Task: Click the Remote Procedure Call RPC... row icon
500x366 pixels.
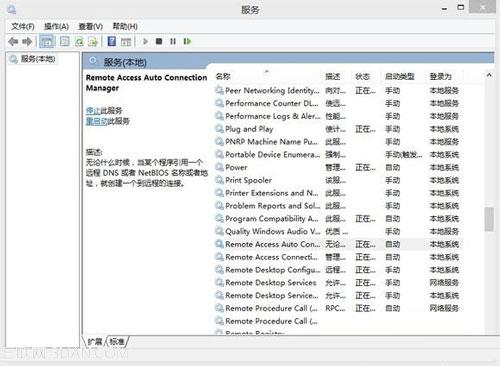Action: pyautogui.click(x=219, y=308)
